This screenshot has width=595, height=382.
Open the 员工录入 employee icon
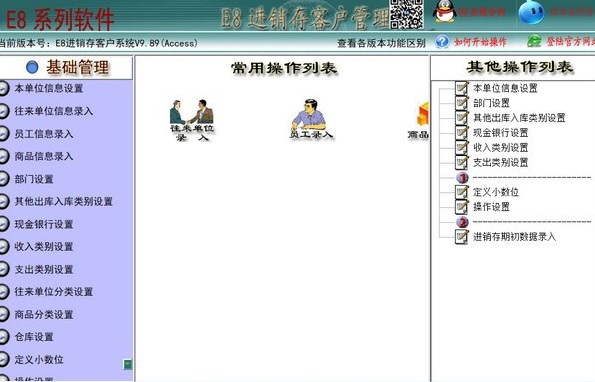coord(311,119)
